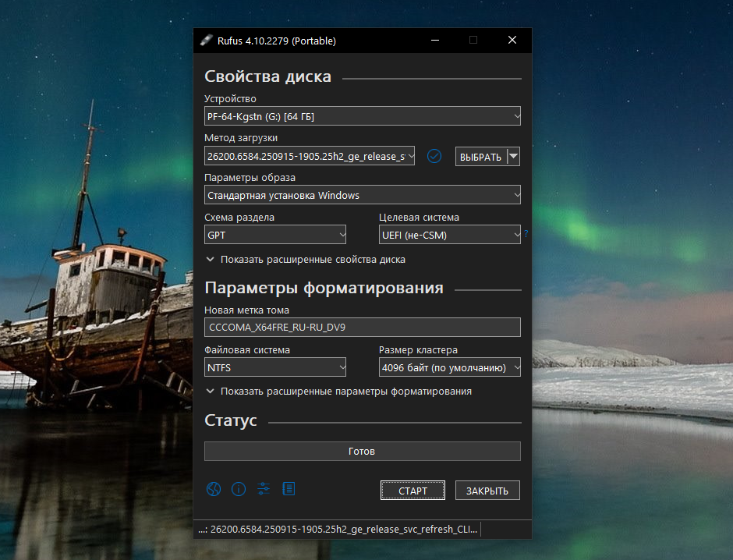Open the Устройство device dropdown
This screenshot has width=733, height=560.
tap(363, 116)
